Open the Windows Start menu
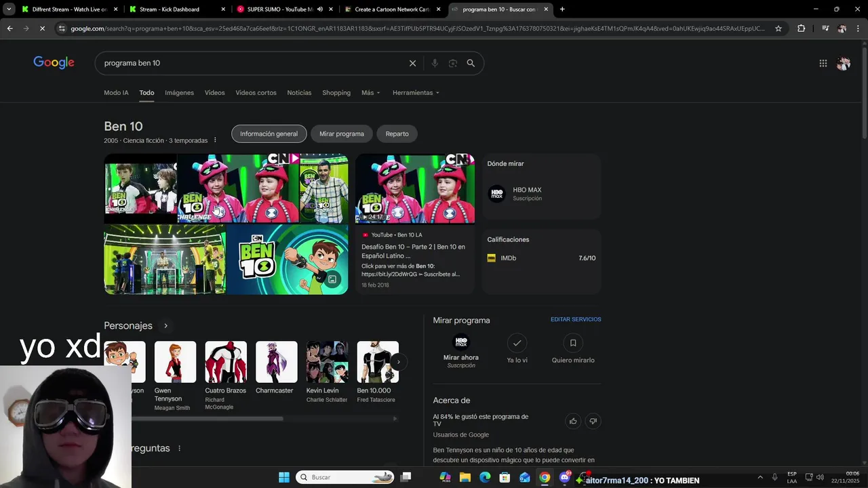 pyautogui.click(x=284, y=477)
